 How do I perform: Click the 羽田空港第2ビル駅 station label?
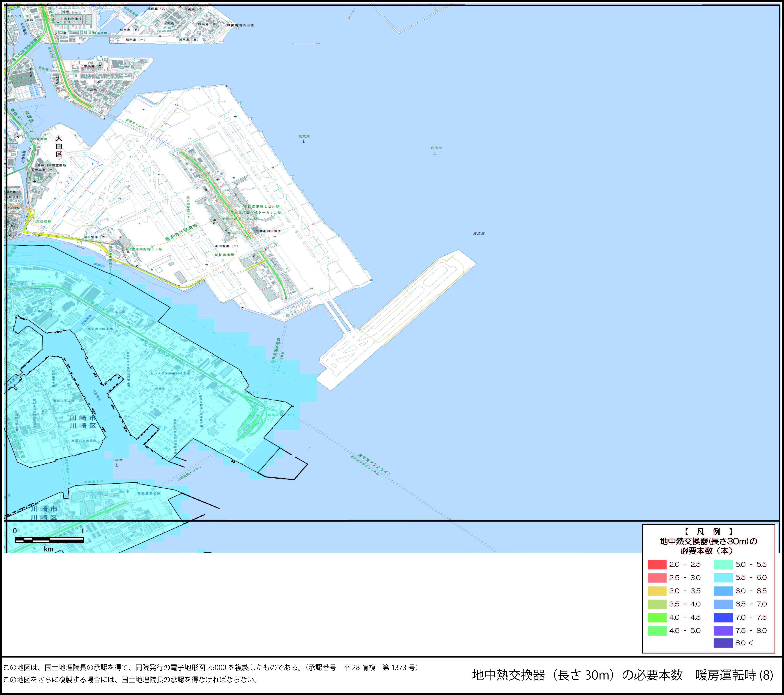click(x=262, y=207)
